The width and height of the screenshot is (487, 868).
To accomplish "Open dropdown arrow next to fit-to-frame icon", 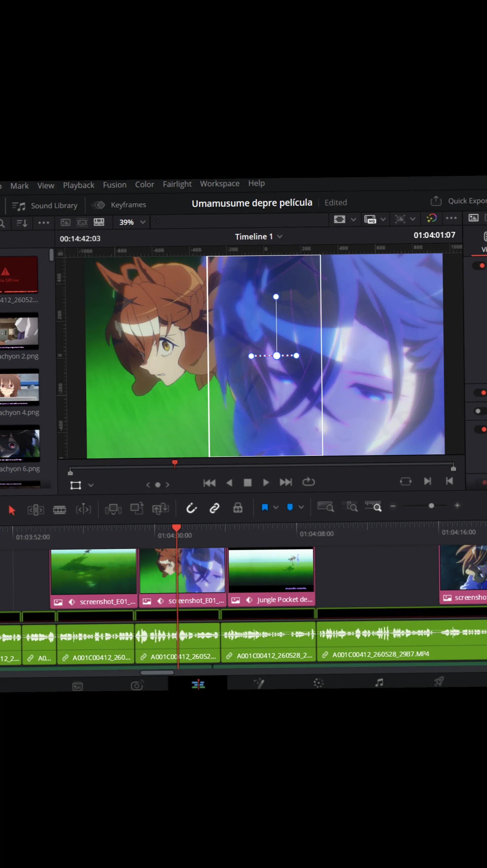I will click(x=353, y=219).
